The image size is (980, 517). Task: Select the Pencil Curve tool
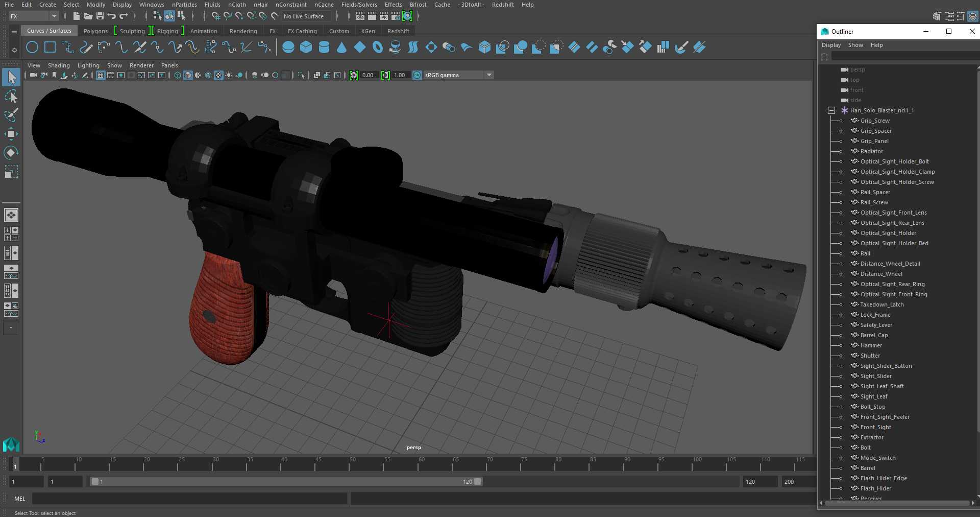click(86, 48)
